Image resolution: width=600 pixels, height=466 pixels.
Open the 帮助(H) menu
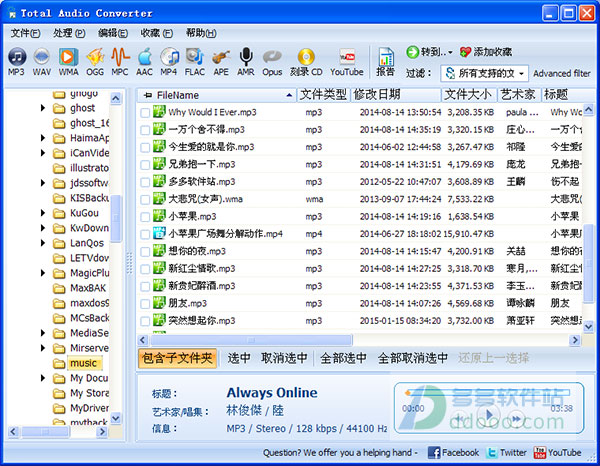(201, 33)
